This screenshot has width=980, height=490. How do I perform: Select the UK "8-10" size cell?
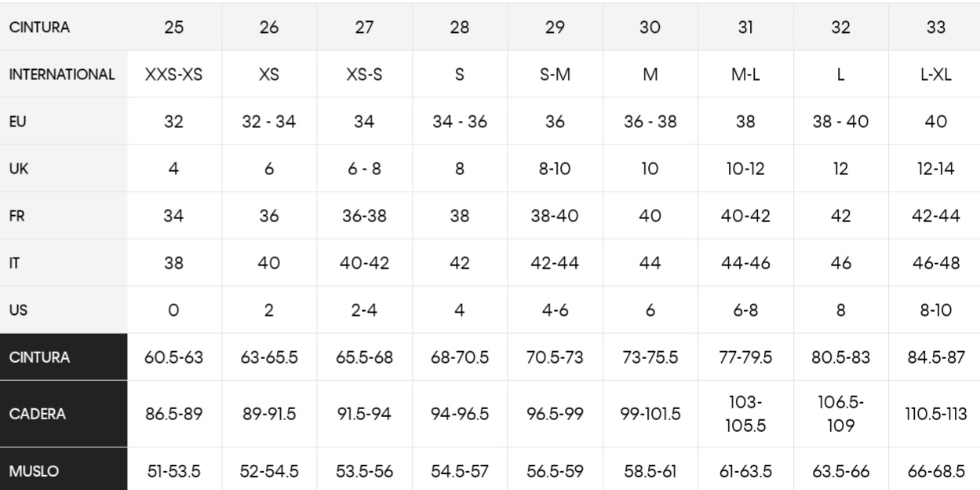(555, 169)
